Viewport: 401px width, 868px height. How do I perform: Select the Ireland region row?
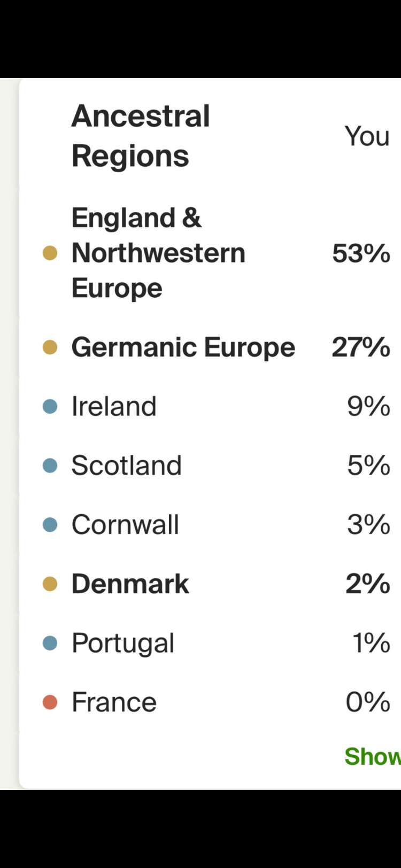tap(114, 407)
